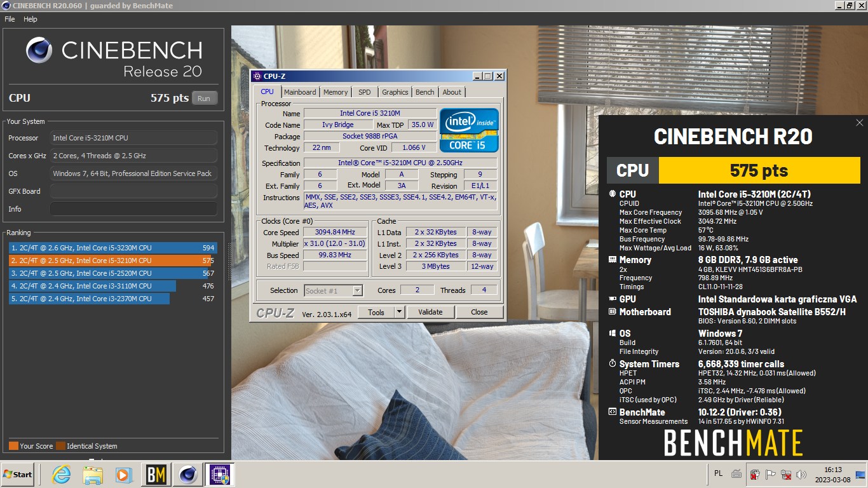Click the yellow 575 pts score bar
This screenshot has width=868, height=488.
759,170
